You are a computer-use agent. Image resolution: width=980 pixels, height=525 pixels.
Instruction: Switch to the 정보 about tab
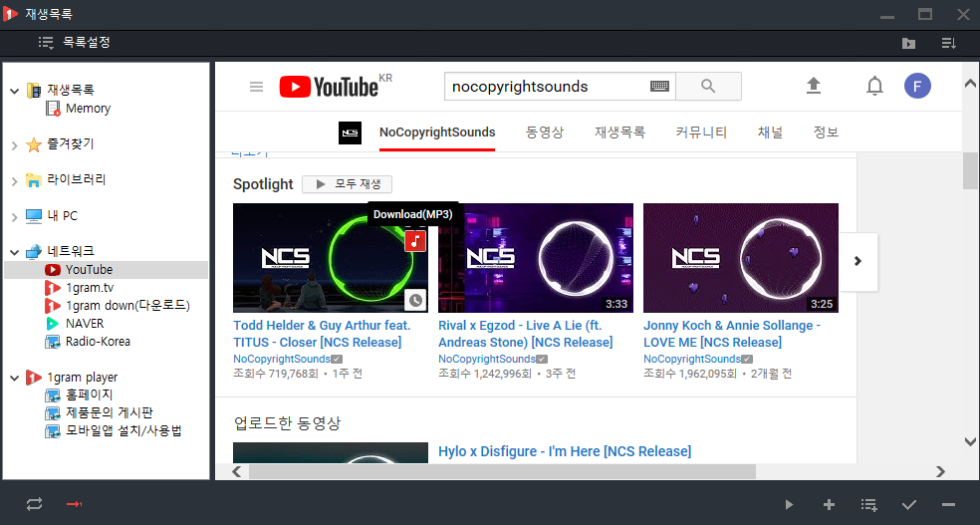click(826, 132)
